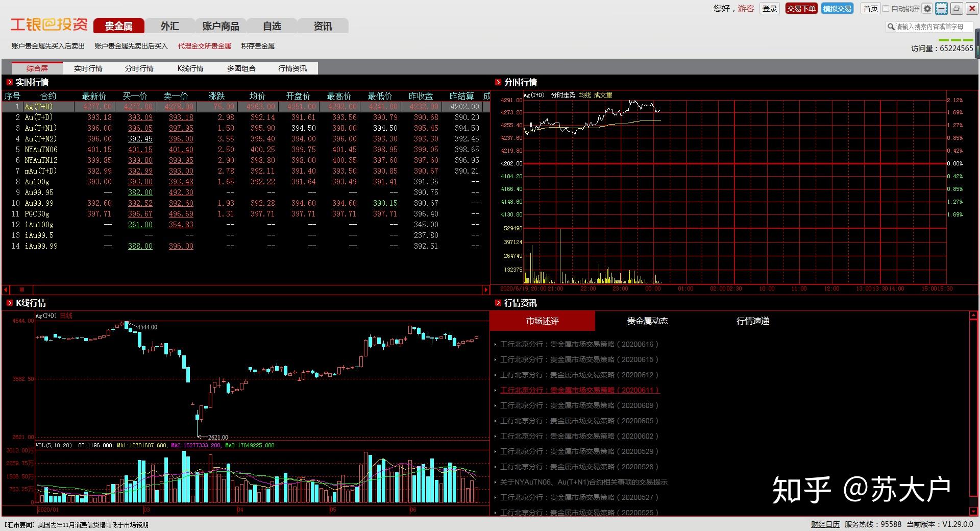Enable the 自动锁屏 checkbox
The height and width of the screenshot is (531, 980).
886,9
